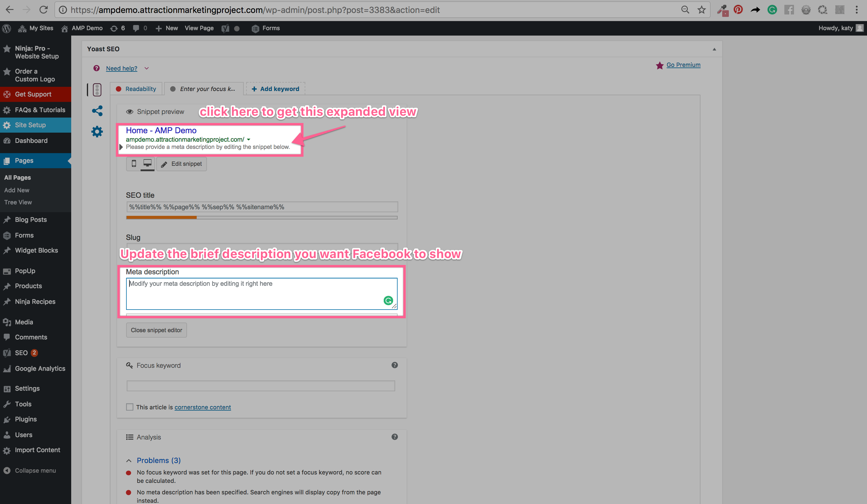Screen dimensions: 867x504
Task: Select the Yoast traffic light content tab
Action: 97,90
